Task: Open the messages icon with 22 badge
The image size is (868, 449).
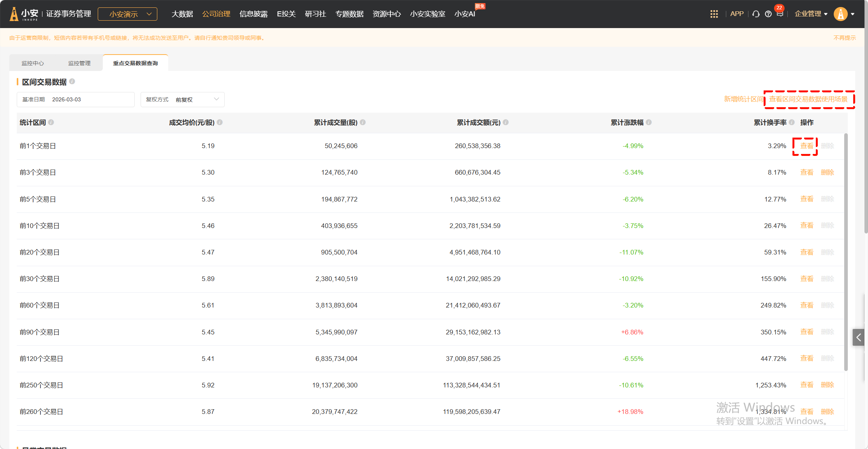Action: coord(780,14)
